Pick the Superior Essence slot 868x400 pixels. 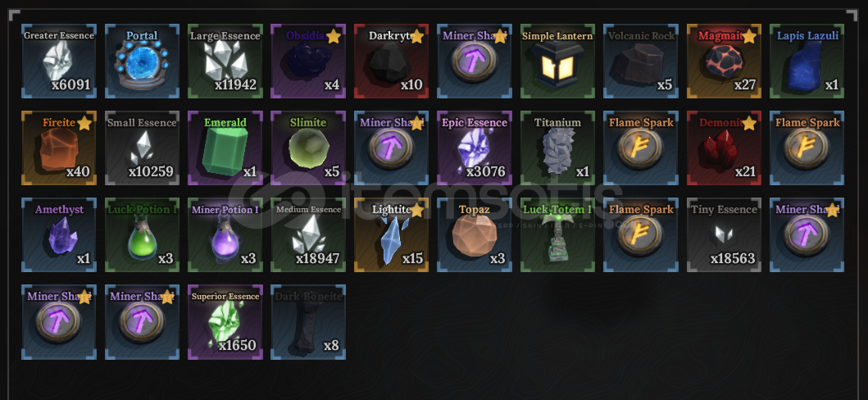click(225, 322)
